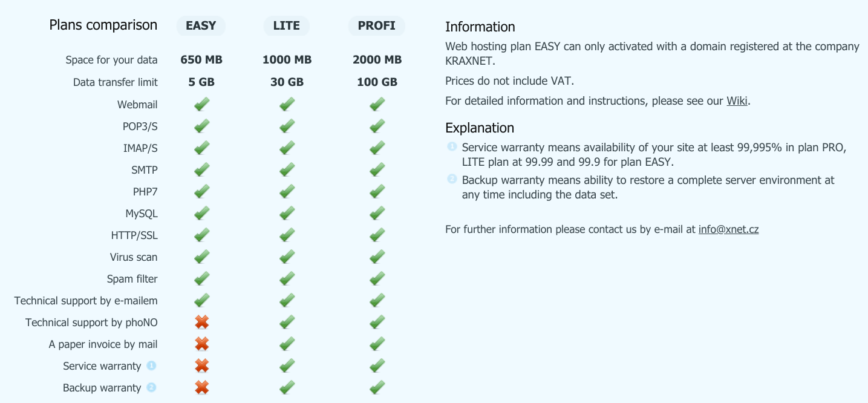Click the Plans comparison heading
868x403 pixels.
coord(103,25)
